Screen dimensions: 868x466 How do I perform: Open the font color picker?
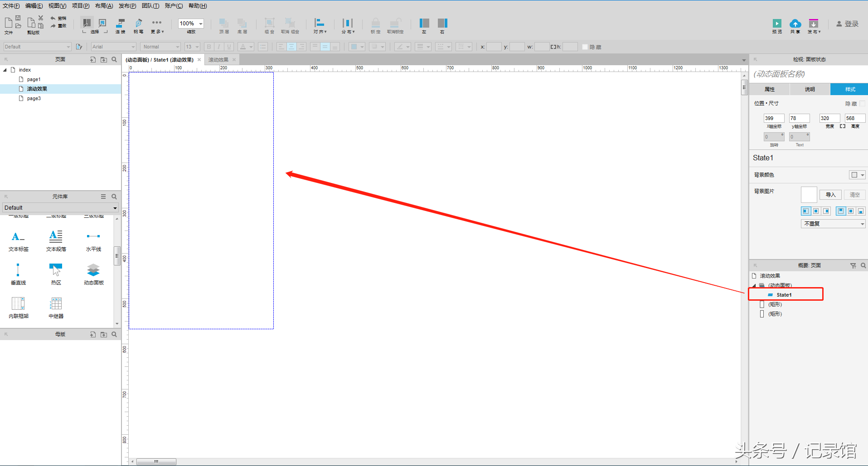pos(246,47)
